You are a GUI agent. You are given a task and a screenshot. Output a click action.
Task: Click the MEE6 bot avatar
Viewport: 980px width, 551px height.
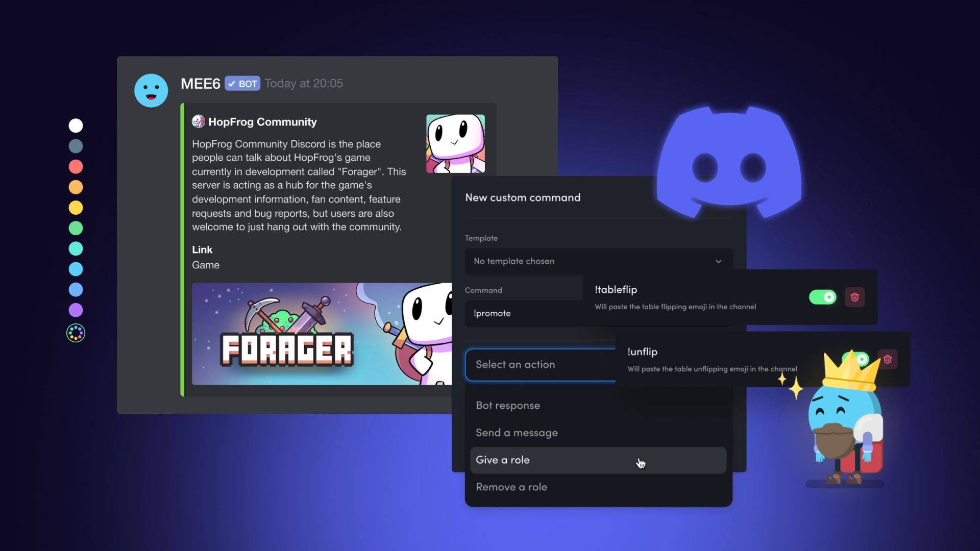click(x=151, y=90)
